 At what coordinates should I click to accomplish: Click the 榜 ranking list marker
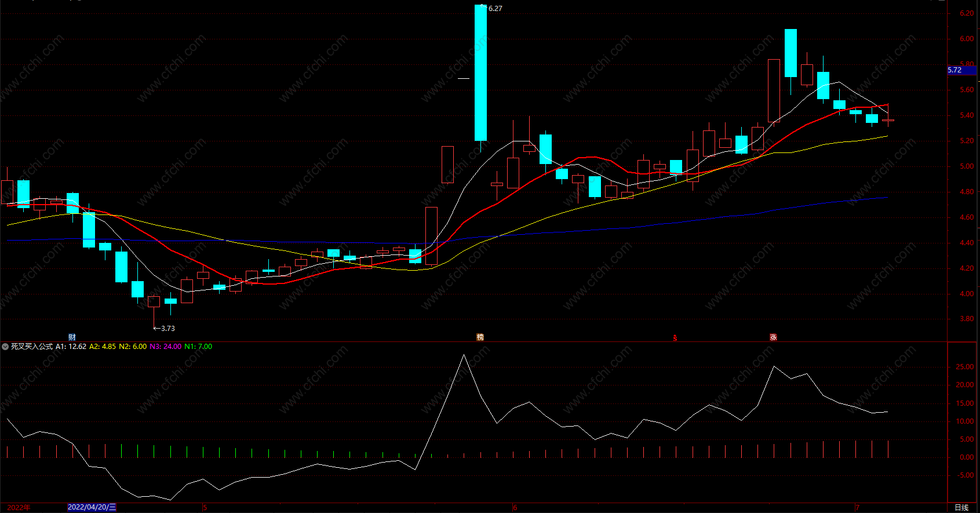click(x=480, y=337)
